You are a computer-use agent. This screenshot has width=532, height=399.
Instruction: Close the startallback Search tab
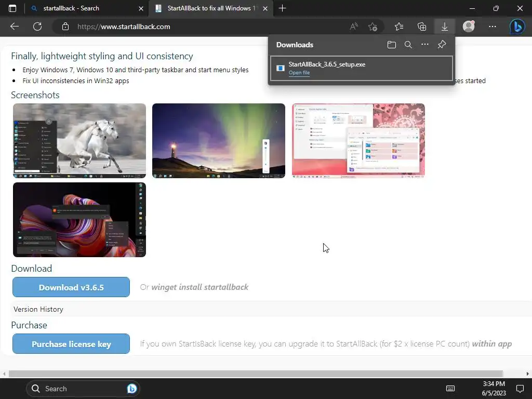point(141,8)
